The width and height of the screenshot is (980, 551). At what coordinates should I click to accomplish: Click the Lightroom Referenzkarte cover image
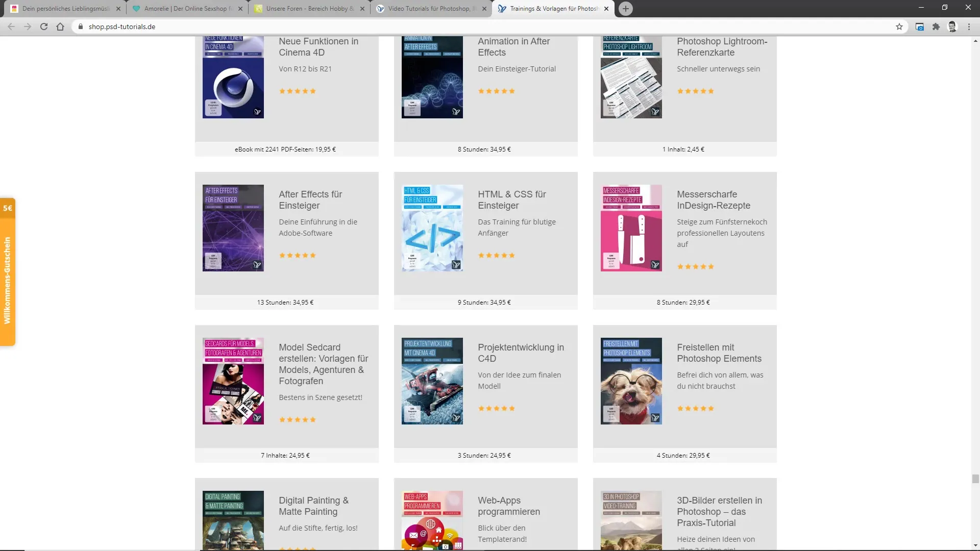[x=631, y=77]
